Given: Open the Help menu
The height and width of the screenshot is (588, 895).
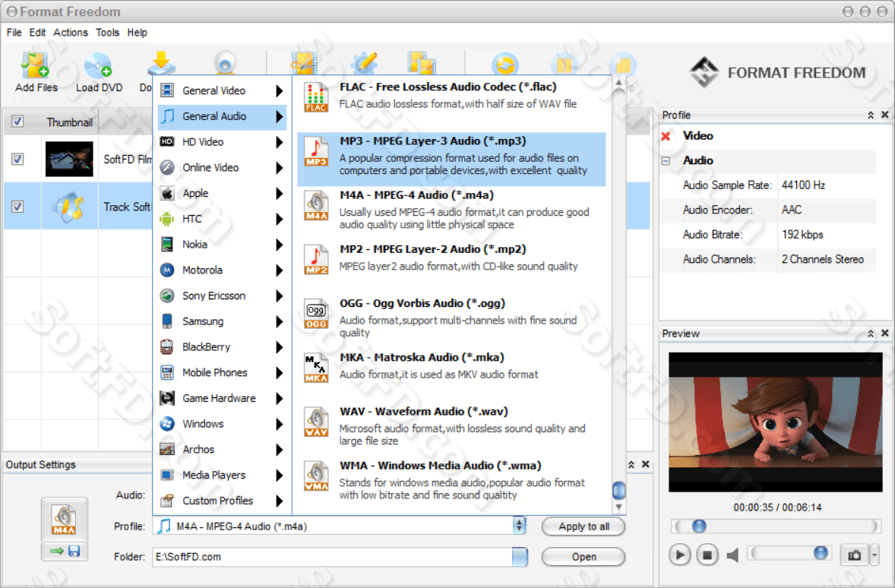Looking at the screenshot, I should [x=137, y=33].
